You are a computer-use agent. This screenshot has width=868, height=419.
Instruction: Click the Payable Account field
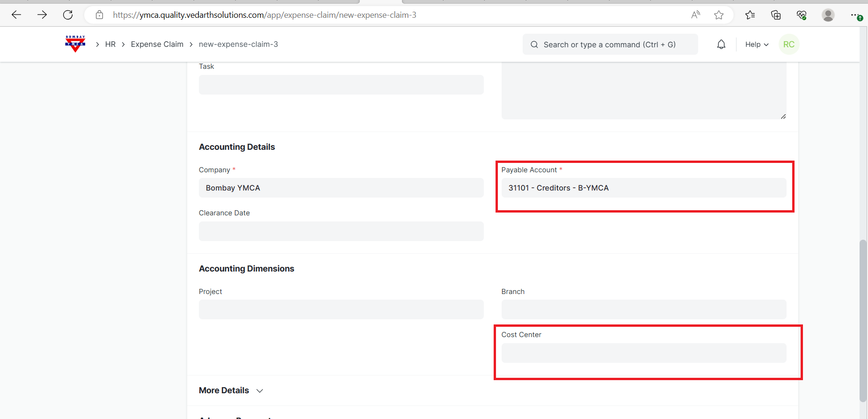643,188
